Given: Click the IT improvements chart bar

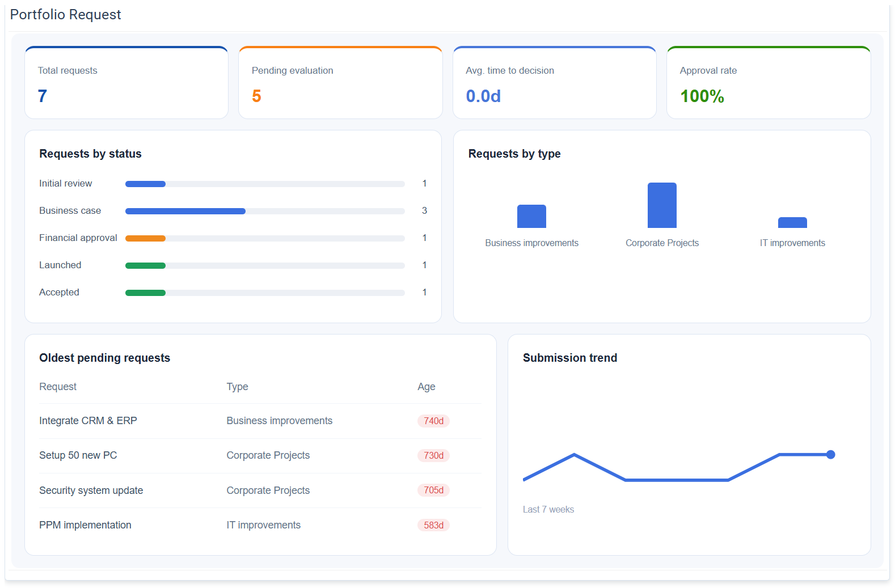Looking at the screenshot, I should pyautogui.click(x=792, y=222).
